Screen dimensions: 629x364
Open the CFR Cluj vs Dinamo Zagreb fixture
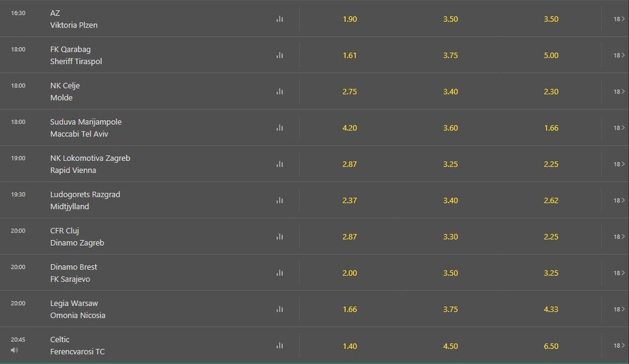77,236
